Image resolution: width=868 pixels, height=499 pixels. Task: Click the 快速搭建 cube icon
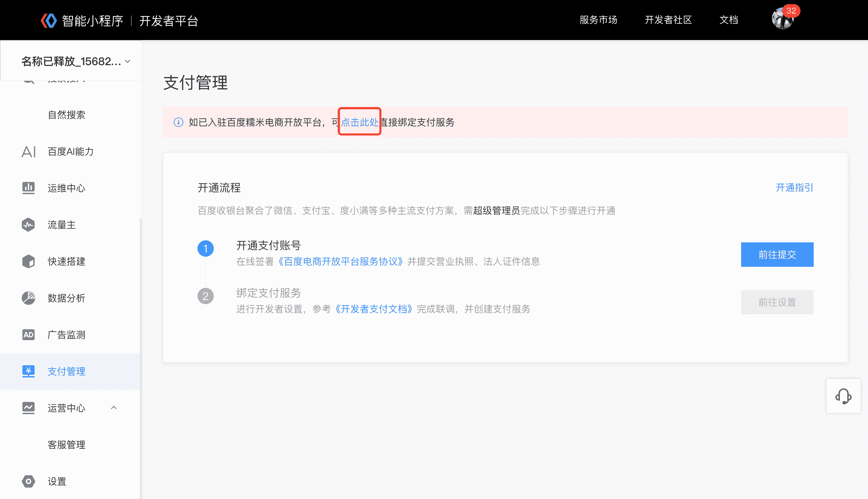point(29,261)
